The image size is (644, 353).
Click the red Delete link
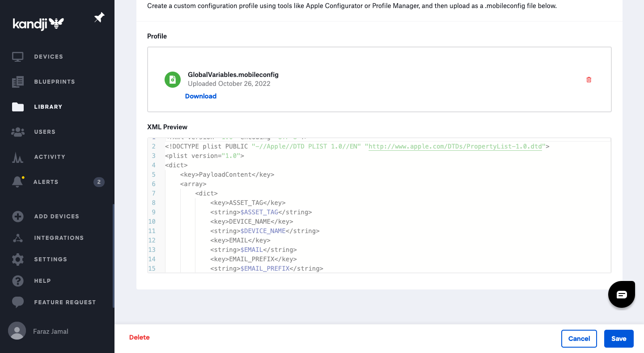pos(140,337)
